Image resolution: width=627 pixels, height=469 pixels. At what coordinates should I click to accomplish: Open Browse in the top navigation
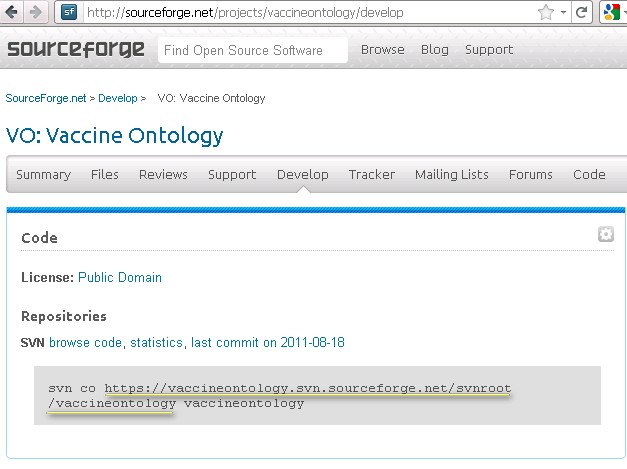pyautogui.click(x=382, y=50)
